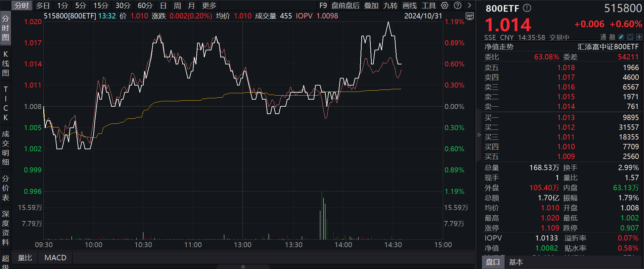This screenshot has width=644, height=269.
Task: Switch to 1分 minute chart
Action: 62,5
